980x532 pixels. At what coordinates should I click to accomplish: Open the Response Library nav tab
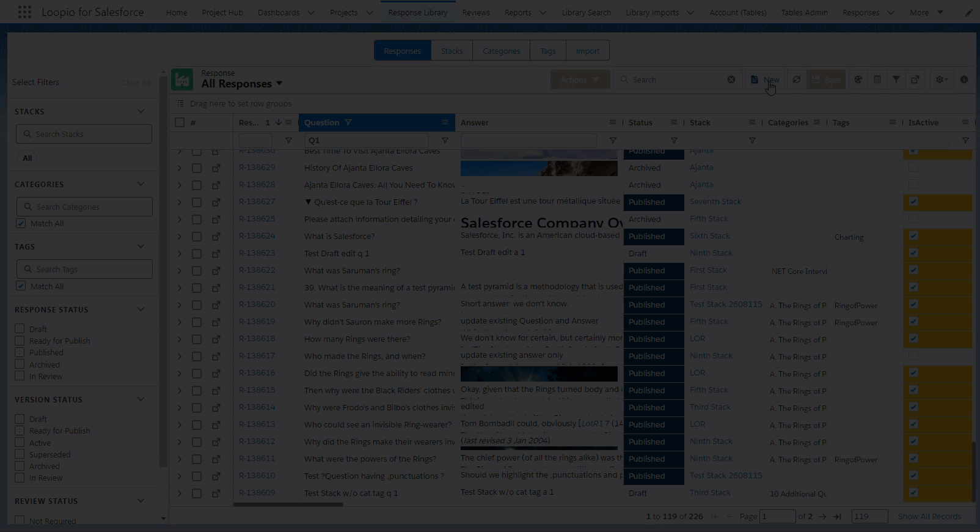tap(418, 12)
